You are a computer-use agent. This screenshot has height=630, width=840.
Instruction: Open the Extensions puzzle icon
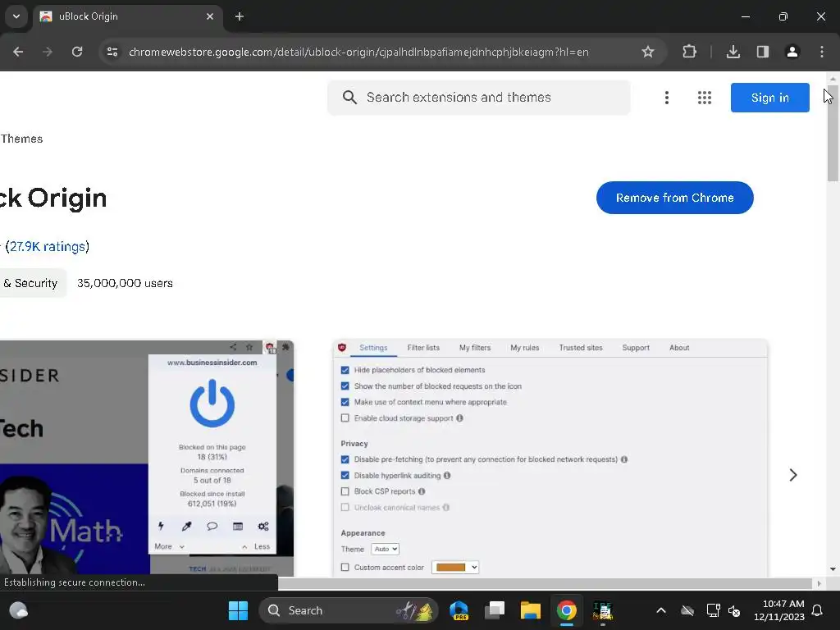[x=689, y=52]
